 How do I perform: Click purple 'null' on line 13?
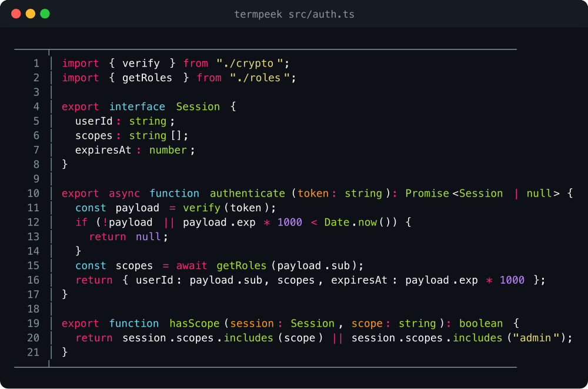tap(148, 237)
